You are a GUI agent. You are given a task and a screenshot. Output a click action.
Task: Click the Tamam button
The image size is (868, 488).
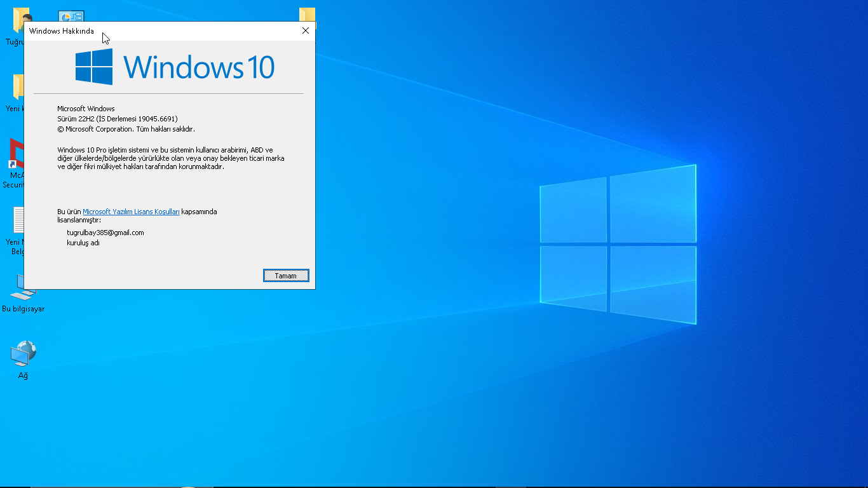point(286,276)
